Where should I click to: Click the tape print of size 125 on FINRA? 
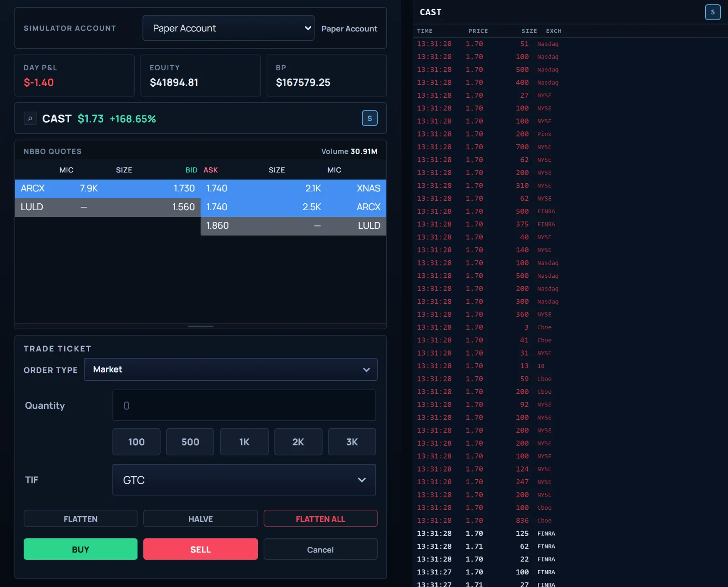coord(570,533)
